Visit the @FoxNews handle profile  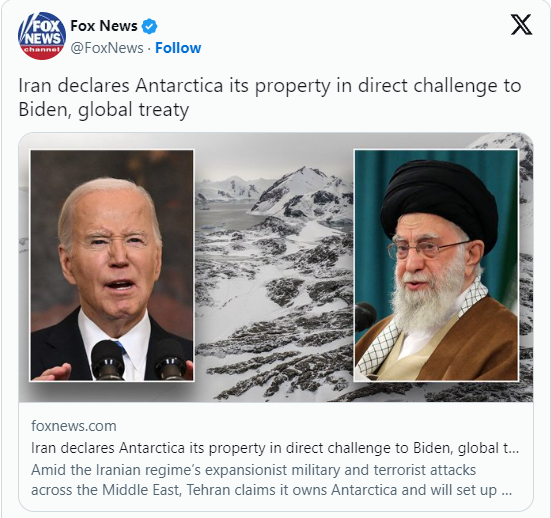[x=107, y=48]
